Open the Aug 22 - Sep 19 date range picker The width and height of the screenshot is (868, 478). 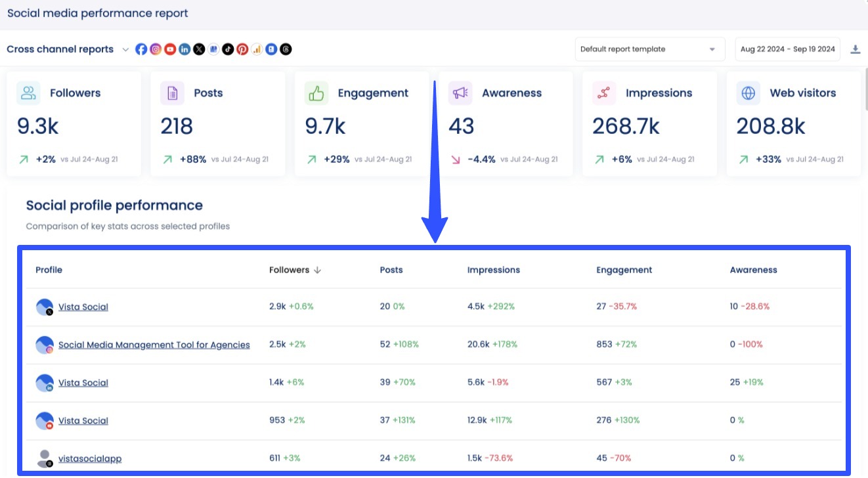787,49
